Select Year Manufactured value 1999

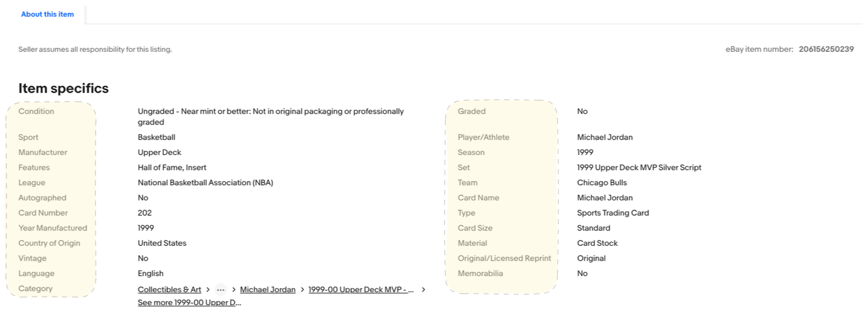click(146, 228)
